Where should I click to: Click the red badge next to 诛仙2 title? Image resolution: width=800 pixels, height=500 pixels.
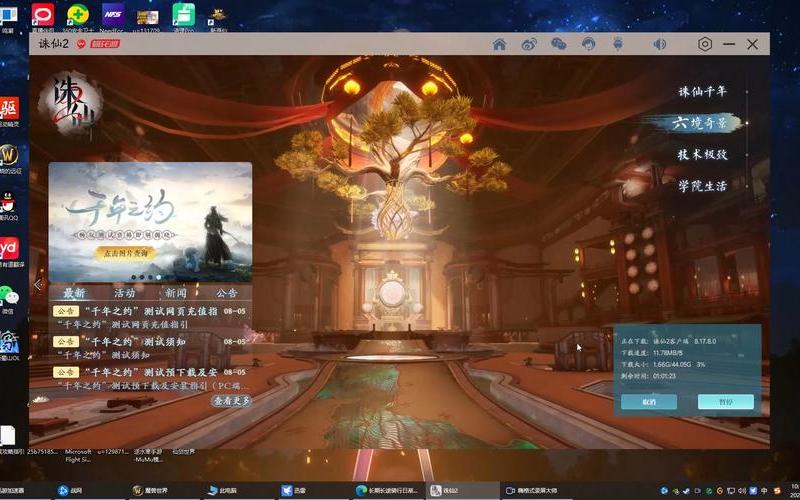pos(105,44)
